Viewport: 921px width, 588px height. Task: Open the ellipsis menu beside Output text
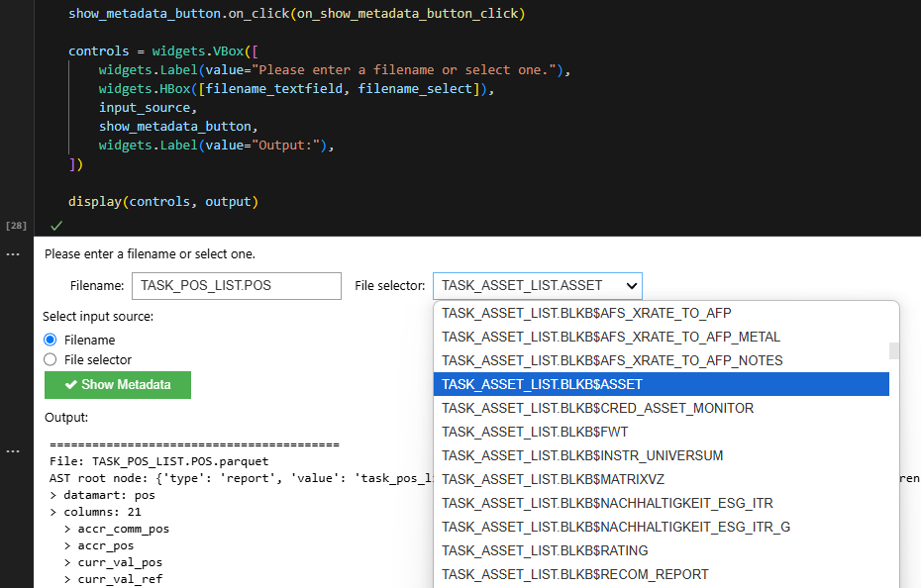[x=13, y=451]
